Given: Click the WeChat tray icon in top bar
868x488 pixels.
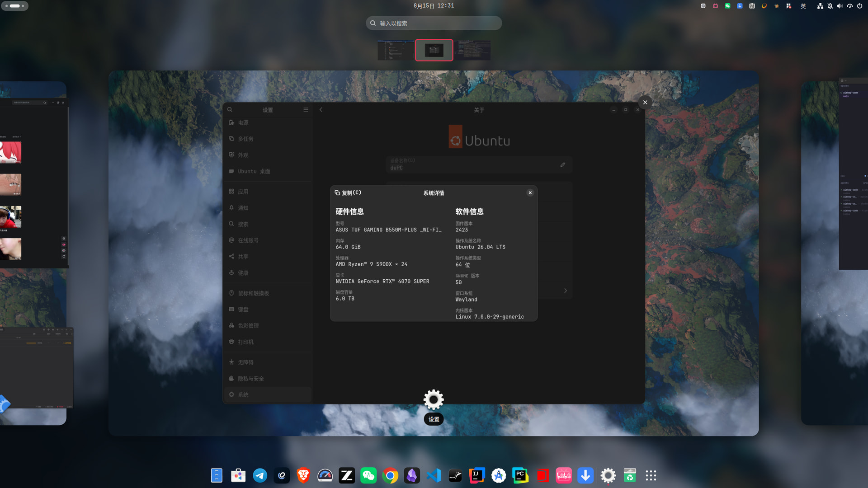Looking at the screenshot, I should click(x=727, y=6).
